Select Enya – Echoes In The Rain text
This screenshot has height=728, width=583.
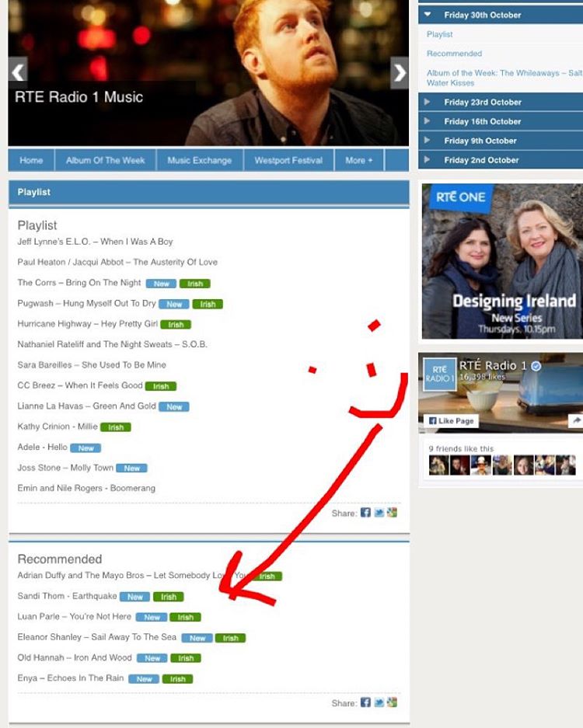coord(71,678)
